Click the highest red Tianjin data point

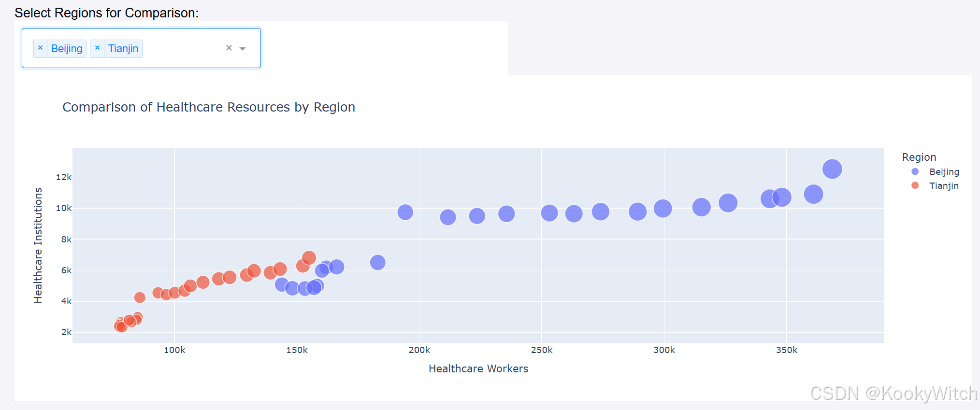click(x=308, y=257)
